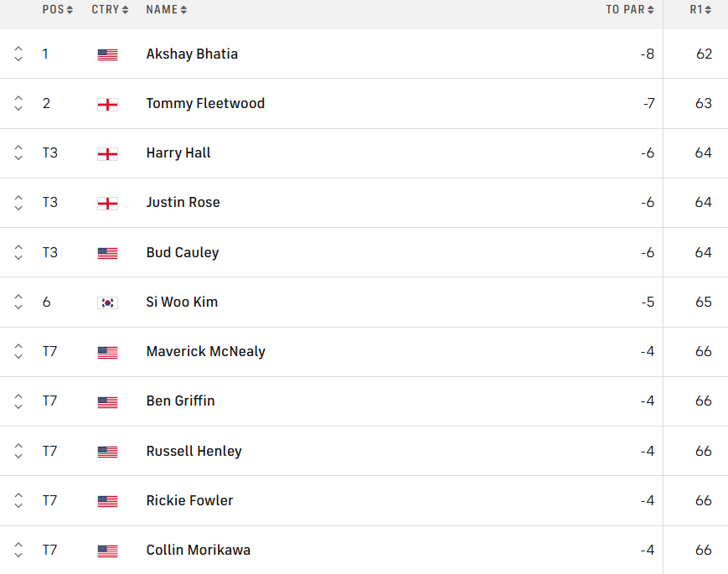Sort leaderboard by R1 column
The image size is (728, 574).
click(x=700, y=10)
